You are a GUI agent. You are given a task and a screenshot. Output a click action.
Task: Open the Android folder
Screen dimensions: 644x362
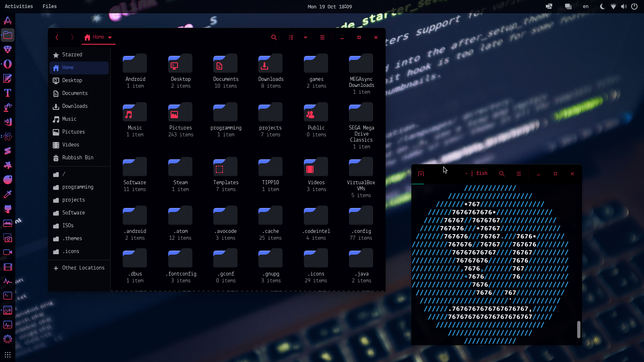pyautogui.click(x=135, y=64)
